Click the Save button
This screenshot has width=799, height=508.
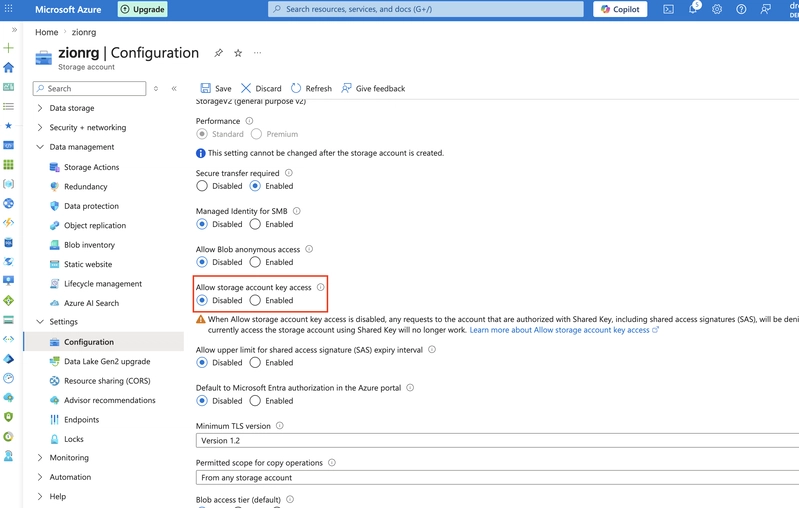(216, 88)
